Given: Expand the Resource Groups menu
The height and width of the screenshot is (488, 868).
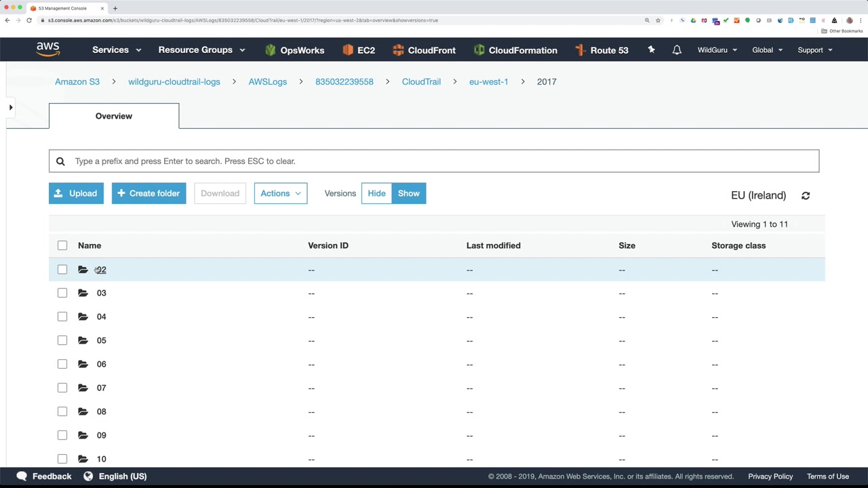Looking at the screenshot, I should point(201,50).
